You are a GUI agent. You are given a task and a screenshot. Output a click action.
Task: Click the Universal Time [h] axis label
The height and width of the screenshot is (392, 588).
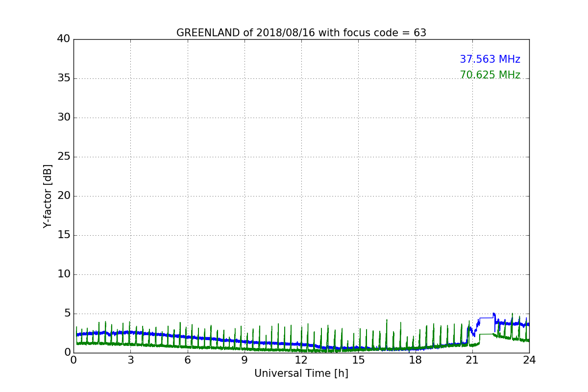(x=301, y=373)
